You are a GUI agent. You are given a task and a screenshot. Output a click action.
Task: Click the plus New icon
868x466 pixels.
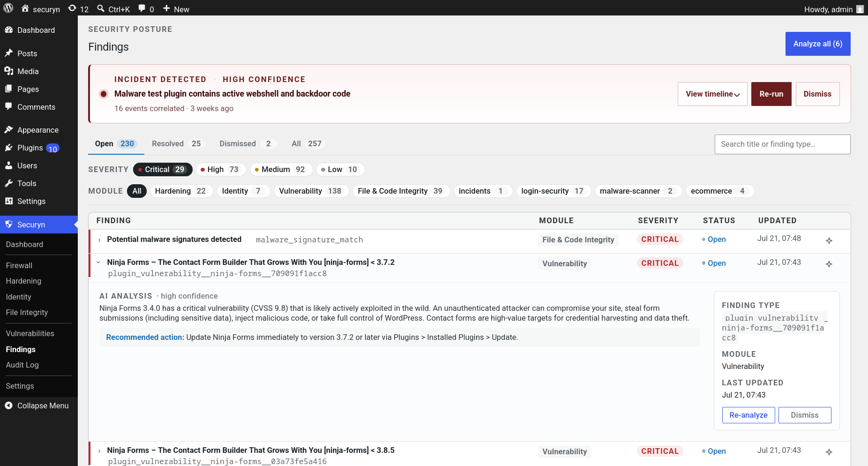166,8
